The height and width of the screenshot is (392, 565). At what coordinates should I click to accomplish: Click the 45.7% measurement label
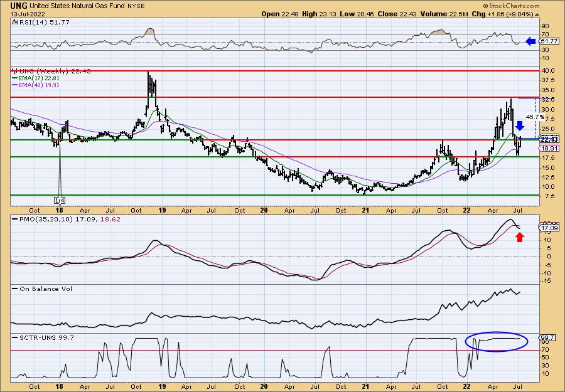pyautogui.click(x=535, y=117)
